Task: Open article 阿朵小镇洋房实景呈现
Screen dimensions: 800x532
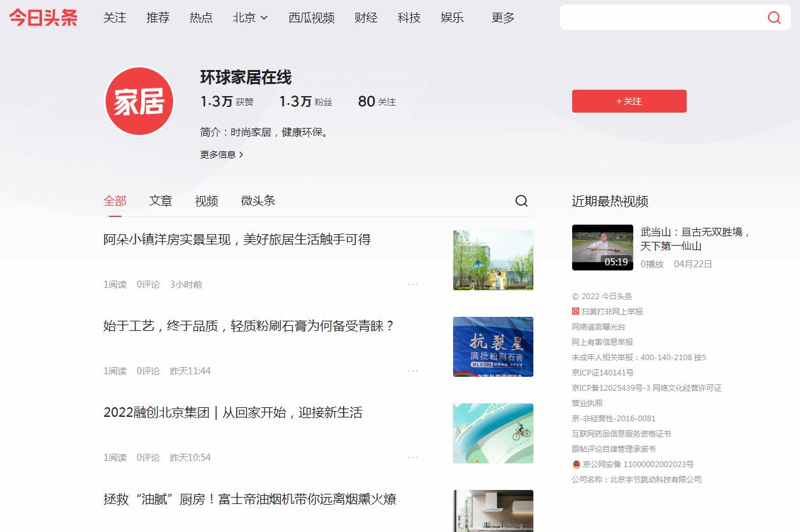Action: pos(237,240)
